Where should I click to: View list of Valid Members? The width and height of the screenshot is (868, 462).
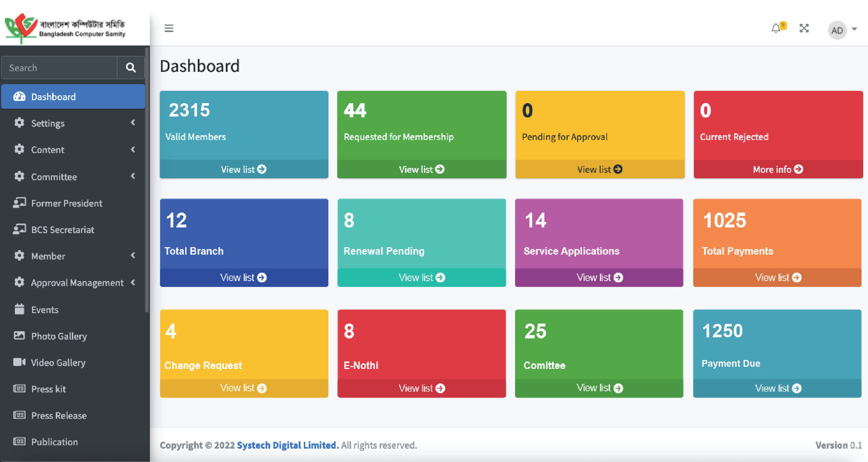244,169
